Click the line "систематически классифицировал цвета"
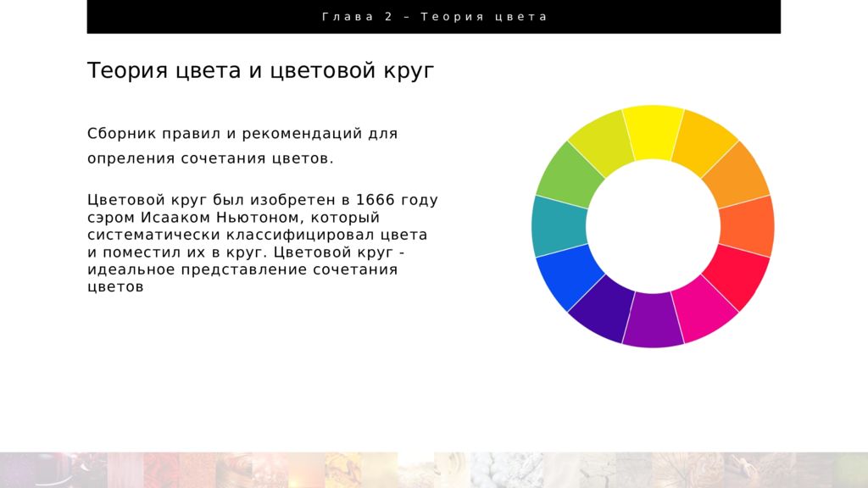Image resolution: width=868 pixels, height=488 pixels. (x=258, y=235)
